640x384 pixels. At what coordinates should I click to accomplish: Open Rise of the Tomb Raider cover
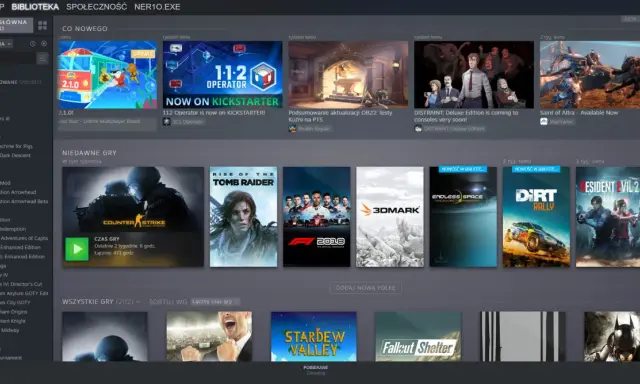tap(243, 217)
